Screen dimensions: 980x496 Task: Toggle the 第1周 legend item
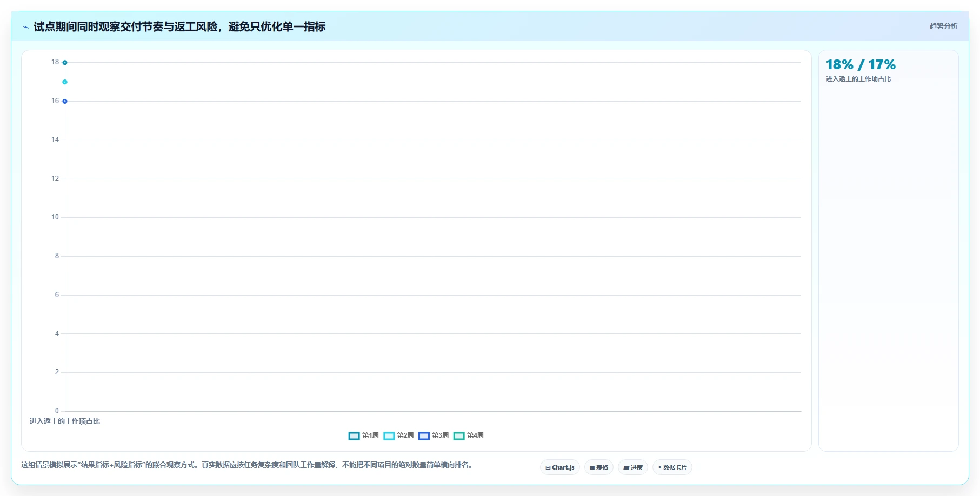click(x=364, y=435)
